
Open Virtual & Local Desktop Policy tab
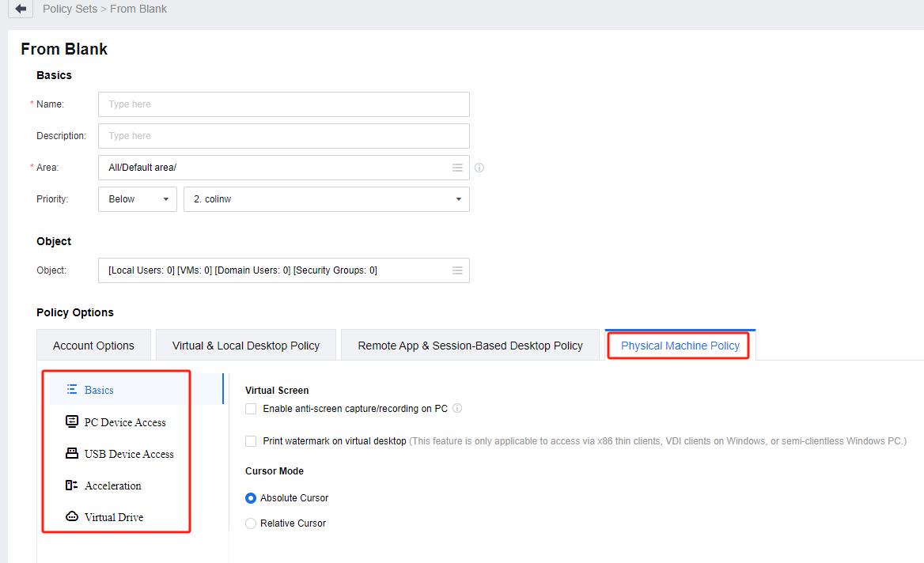click(246, 346)
